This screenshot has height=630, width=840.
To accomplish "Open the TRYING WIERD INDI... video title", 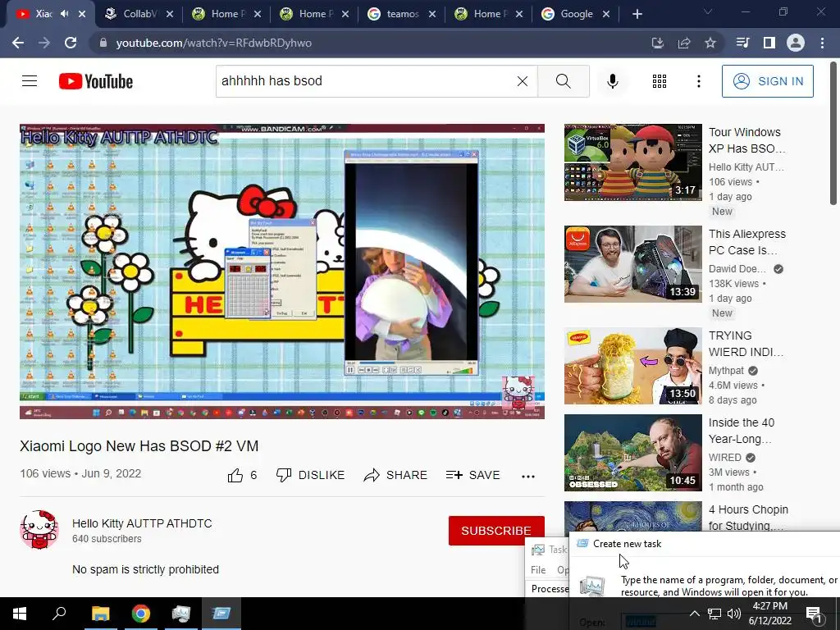I will click(x=746, y=344).
